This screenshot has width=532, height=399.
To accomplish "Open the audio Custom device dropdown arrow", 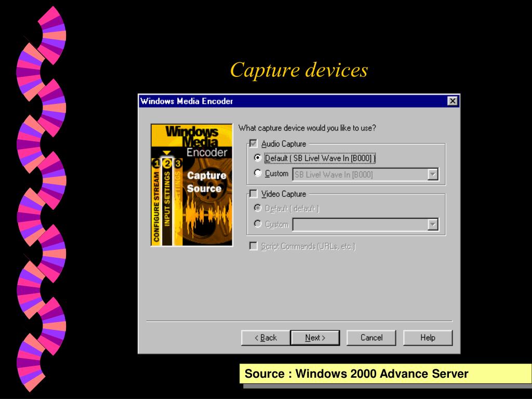I will click(x=433, y=175).
